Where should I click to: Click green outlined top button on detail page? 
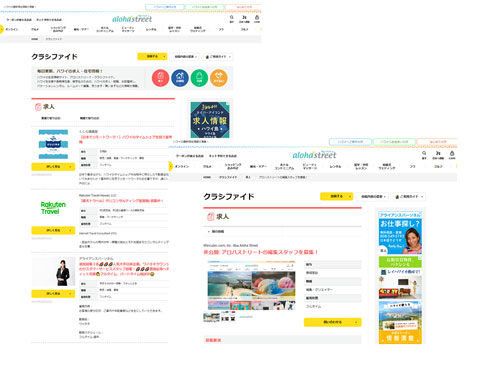[x=394, y=142]
